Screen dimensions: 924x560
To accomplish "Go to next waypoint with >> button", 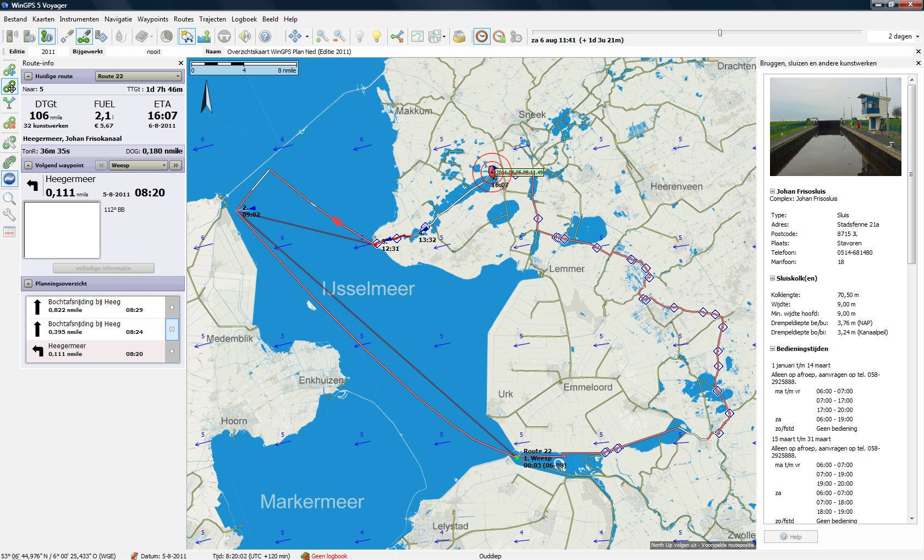I will [x=175, y=165].
